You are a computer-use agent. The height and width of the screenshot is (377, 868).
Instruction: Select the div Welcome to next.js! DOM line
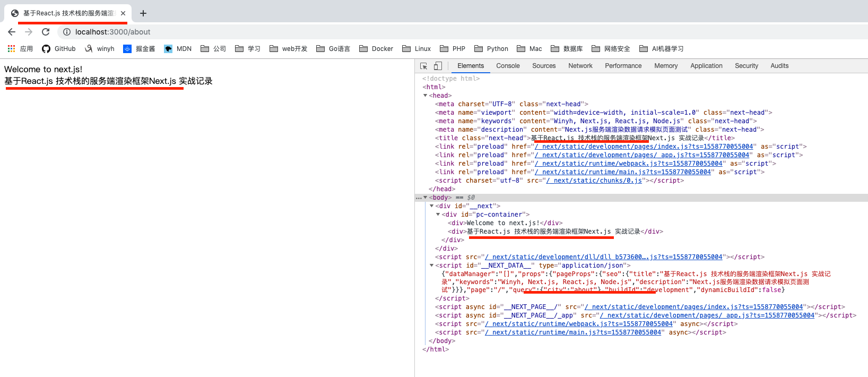tap(505, 223)
